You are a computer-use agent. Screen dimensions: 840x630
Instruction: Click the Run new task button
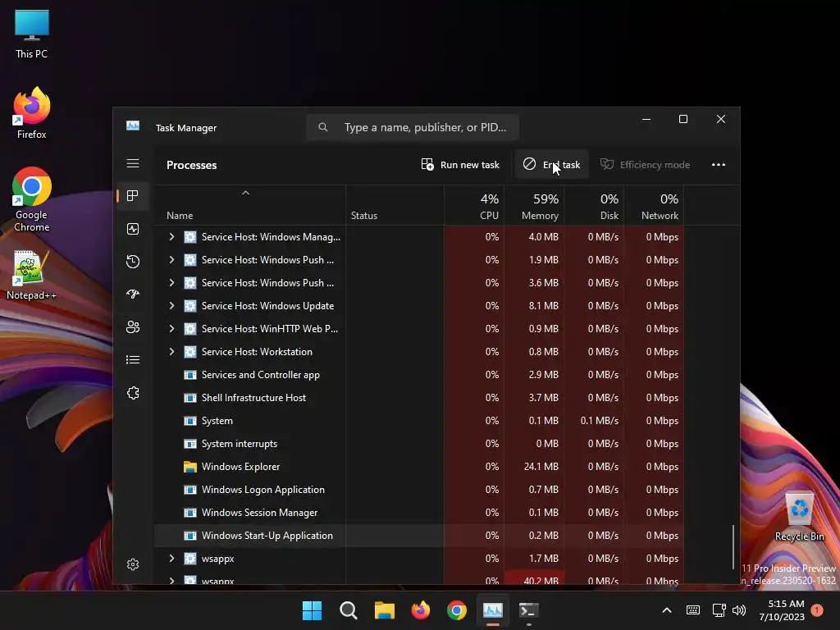click(x=460, y=164)
